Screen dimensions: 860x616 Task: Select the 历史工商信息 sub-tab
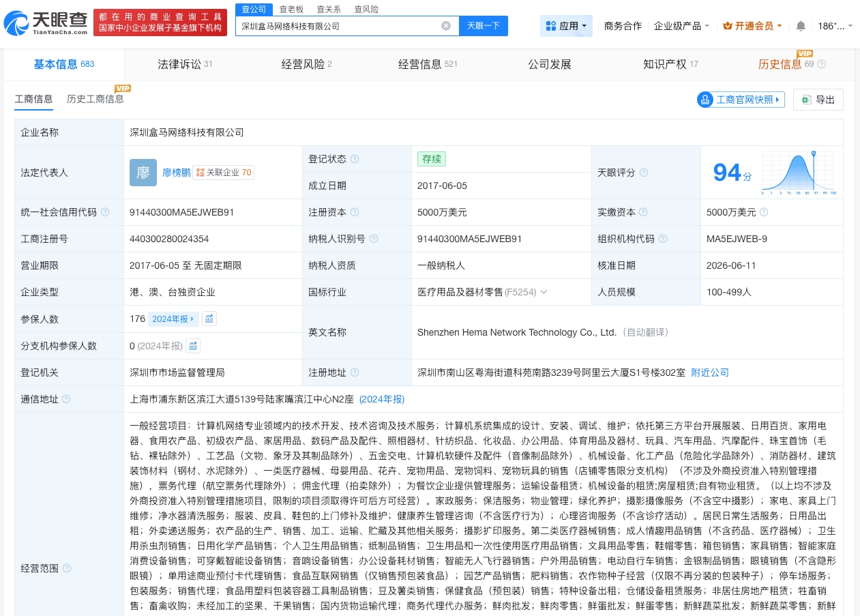[95, 99]
